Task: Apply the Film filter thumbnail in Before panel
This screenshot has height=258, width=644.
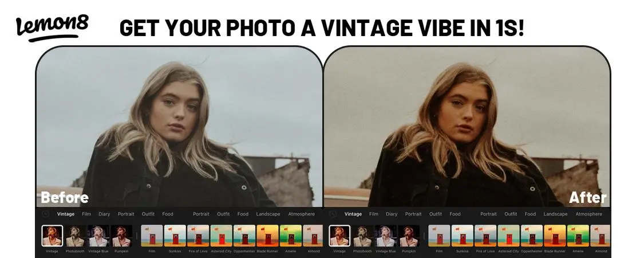Action: pos(152,236)
